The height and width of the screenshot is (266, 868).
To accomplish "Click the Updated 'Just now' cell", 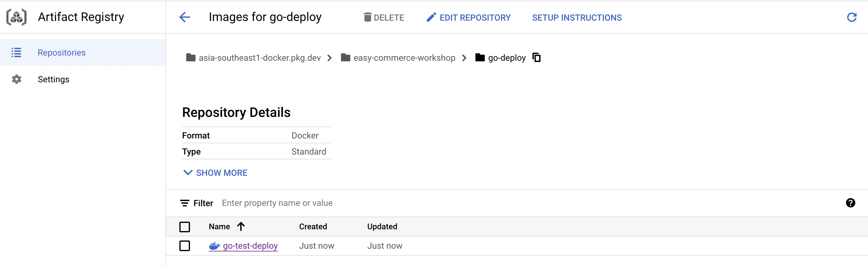I will [x=385, y=246].
